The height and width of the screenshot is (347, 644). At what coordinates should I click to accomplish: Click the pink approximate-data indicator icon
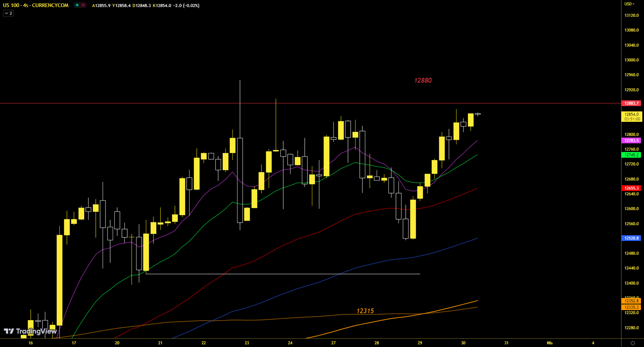pyautogui.click(x=83, y=5)
